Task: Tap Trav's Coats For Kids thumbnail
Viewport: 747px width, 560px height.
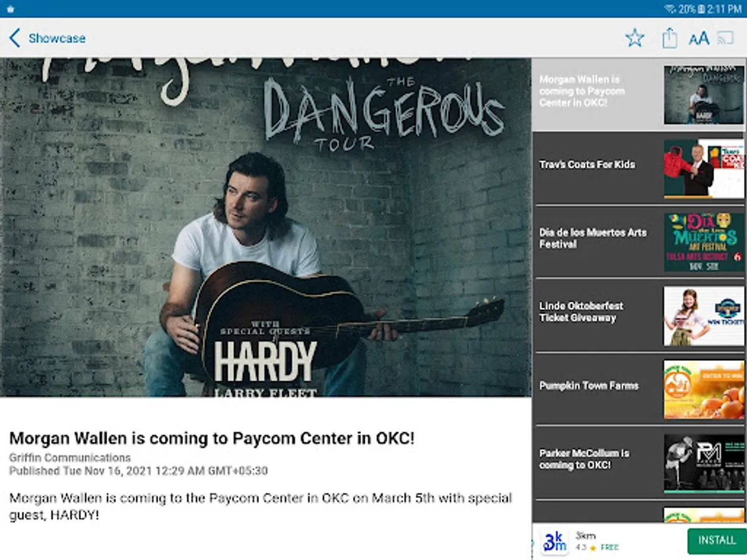Action: click(x=704, y=169)
